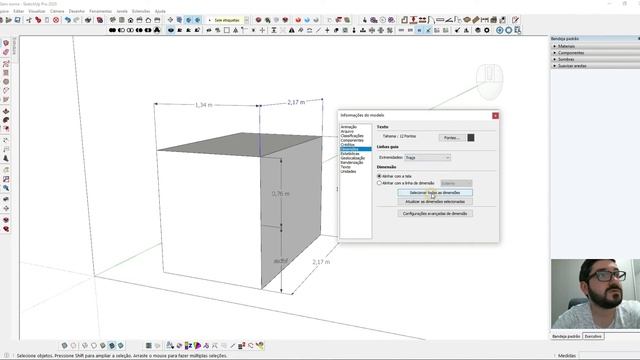Select 'Geolocalização' in model info list
The height and width of the screenshot is (360, 640).
(x=353, y=158)
